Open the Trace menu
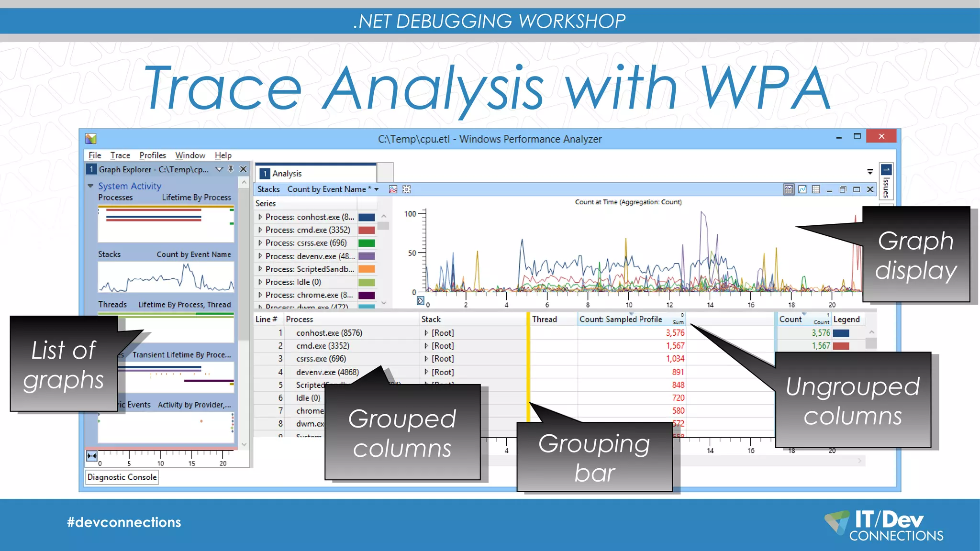The width and height of the screenshot is (980, 551). click(x=120, y=155)
